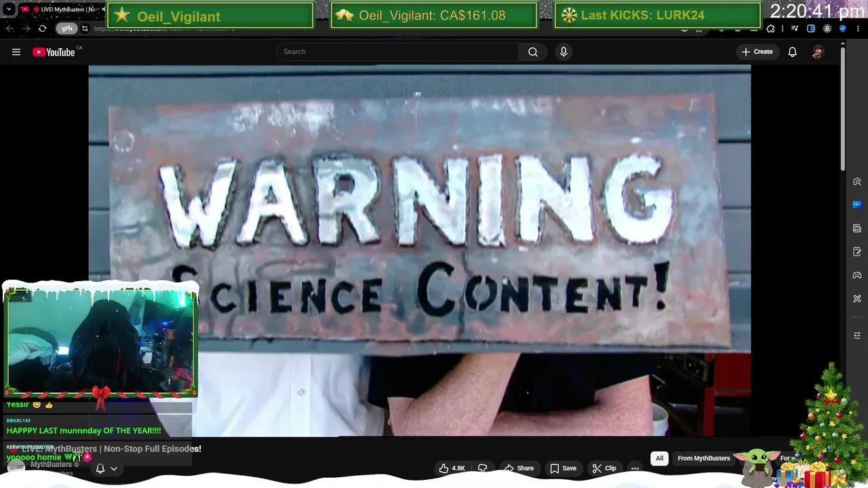
Task: Open sidebar calculator icon
Action: click(x=857, y=228)
